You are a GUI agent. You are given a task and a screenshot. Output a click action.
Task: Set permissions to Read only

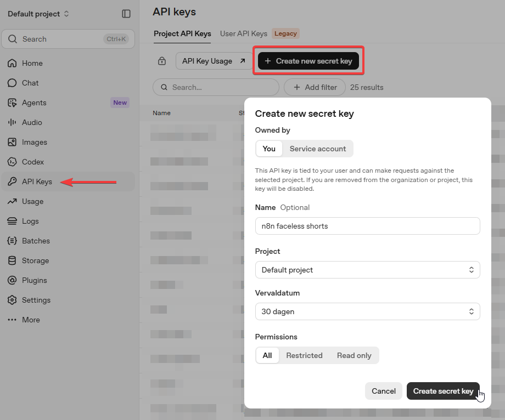click(x=354, y=355)
